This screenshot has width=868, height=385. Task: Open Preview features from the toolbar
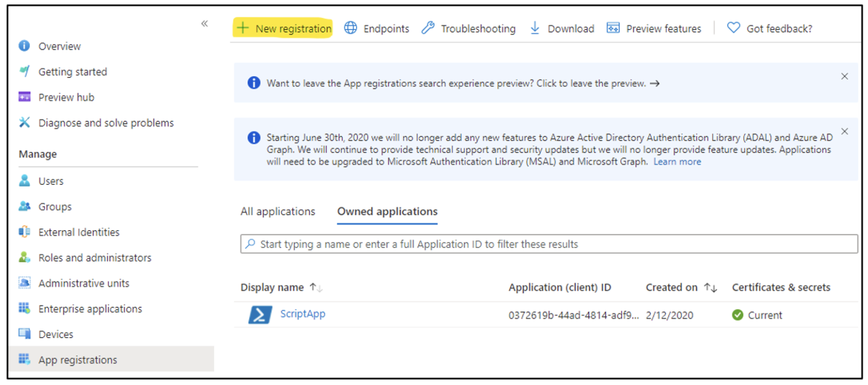[614, 27]
